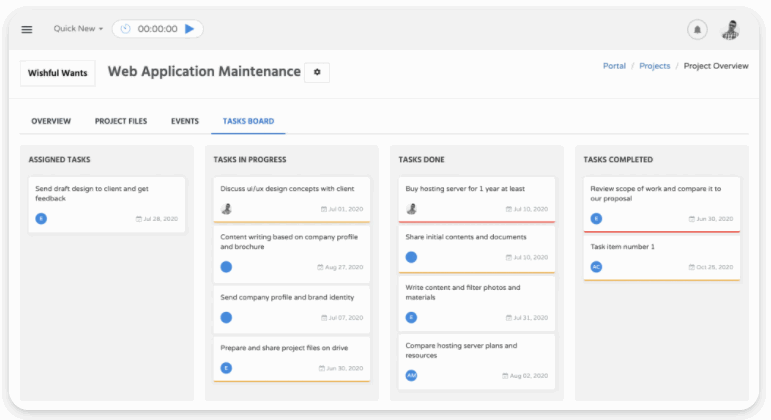Click assignee avatar on 'Write content' card
The height and width of the screenshot is (420, 771).
412,318
